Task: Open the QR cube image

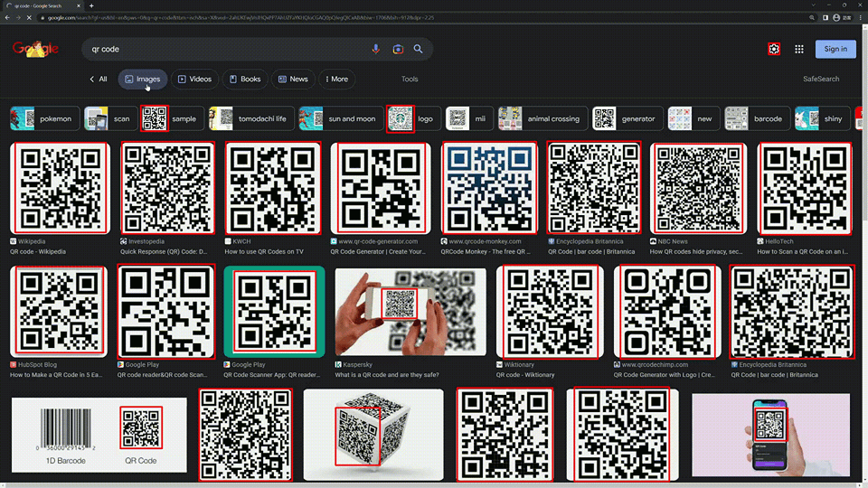Action: 373,435
